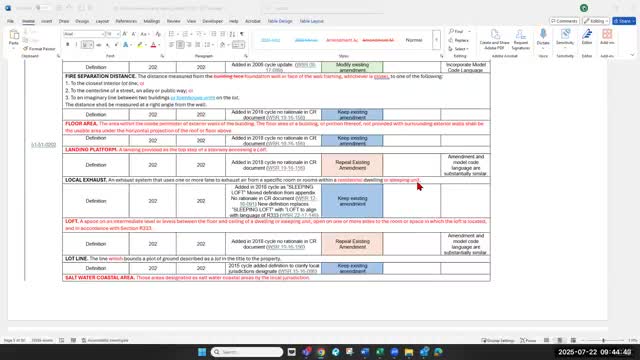Start Dictate microphone
Screen dimensions: 640x360
click(543, 37)
